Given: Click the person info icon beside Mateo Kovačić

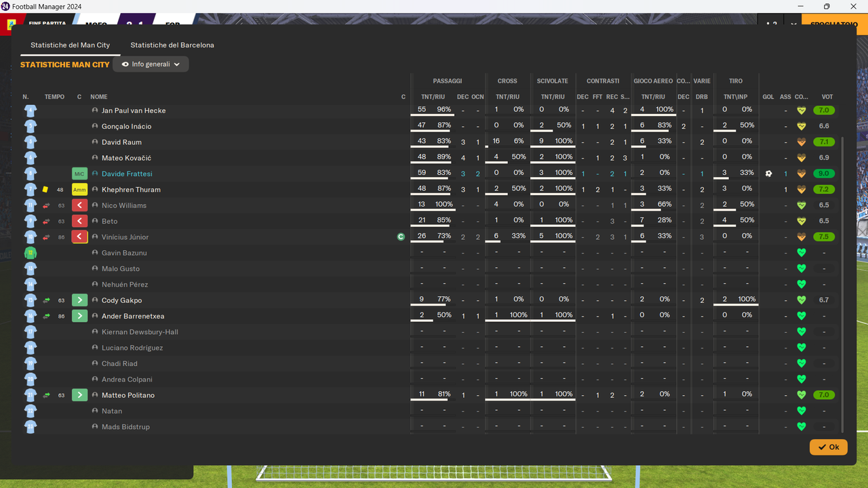Looking at the screenshot, I should tap(96, 158).
